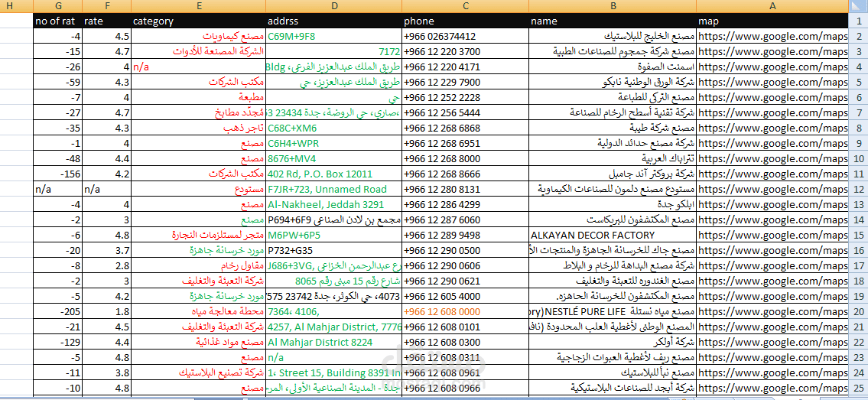This screenshot has width=868, height=400.
Task: Select the ALKAYAN DECOR FACTORY name cell
Action: (x=613, y=235)
